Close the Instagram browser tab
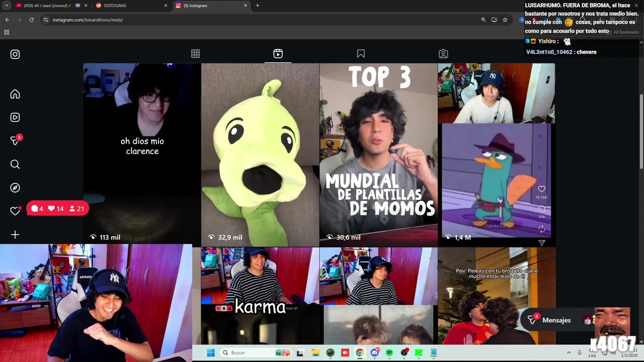 (246, 6)
